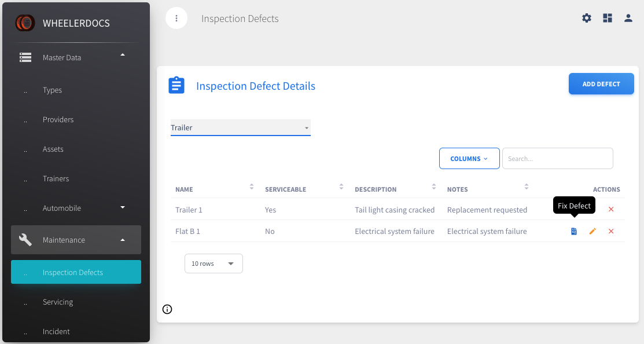The height and width of the screenshot is (344, 644).
Task: Open the Trailer asset type dropdown
Action: [x=240, y=127]
